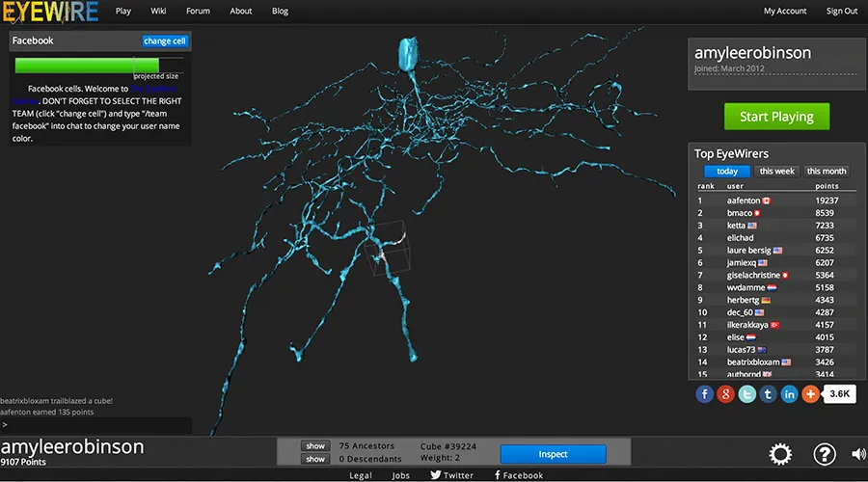Open help with the question mark icon
This screenshot has width=868, height=482.
tap(824, 454)
